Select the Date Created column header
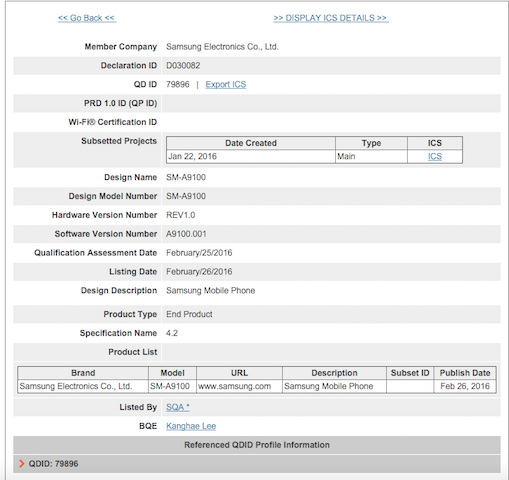509x480 pixels. [251, 143]
